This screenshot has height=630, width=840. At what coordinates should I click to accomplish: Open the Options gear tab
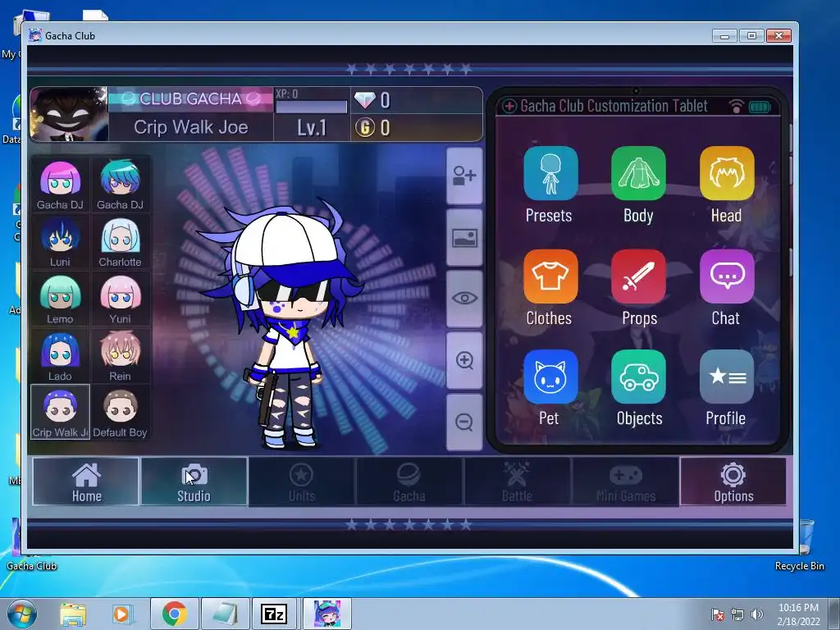tap(733, 481)
